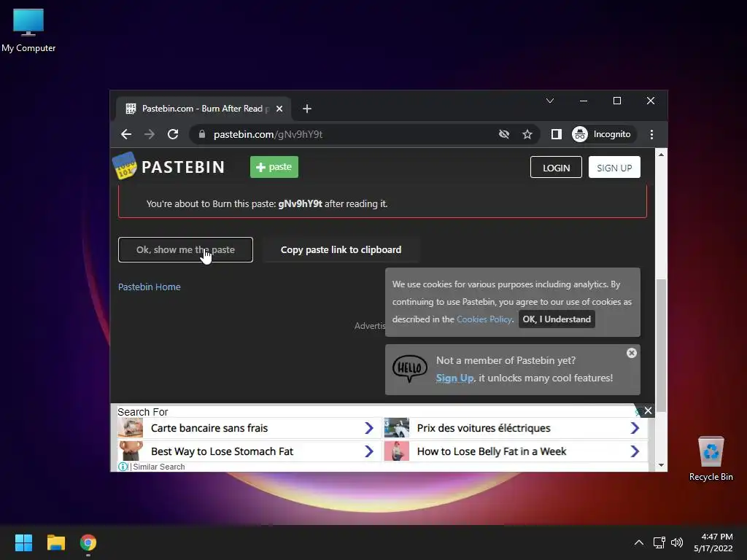Click the page scrollbar up arrow
747x560 pixels.
pos(661,155)
